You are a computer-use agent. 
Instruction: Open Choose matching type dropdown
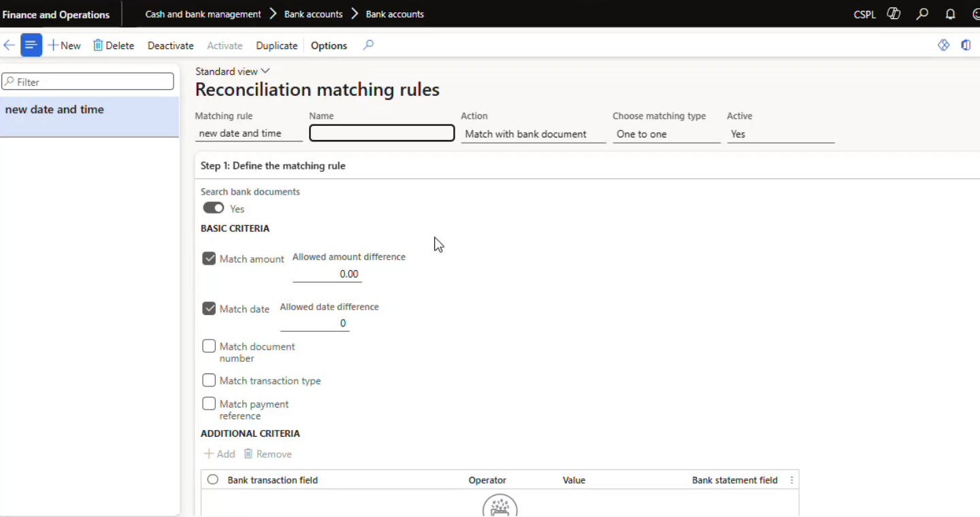[x=666, y=134]
